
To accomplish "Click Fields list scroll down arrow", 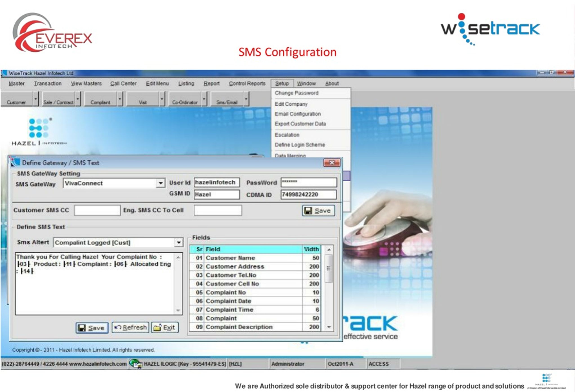I will coord(329,327).
